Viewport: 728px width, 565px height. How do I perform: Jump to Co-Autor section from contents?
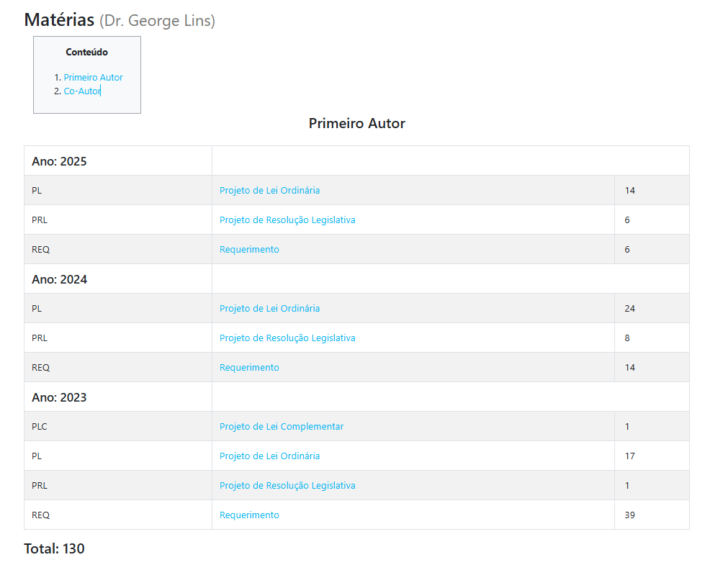[81, 91]
